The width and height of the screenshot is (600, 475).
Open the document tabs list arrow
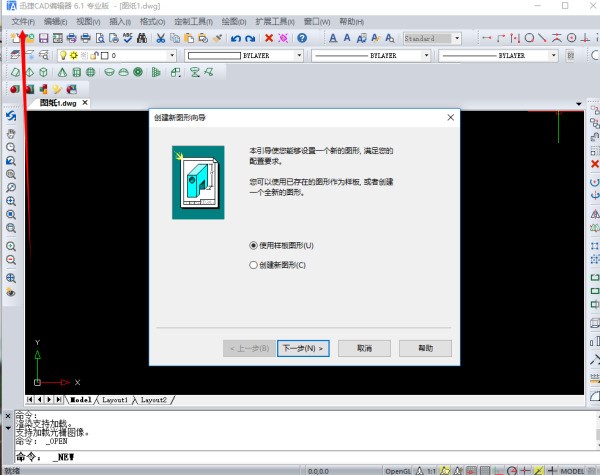point(579,104)
